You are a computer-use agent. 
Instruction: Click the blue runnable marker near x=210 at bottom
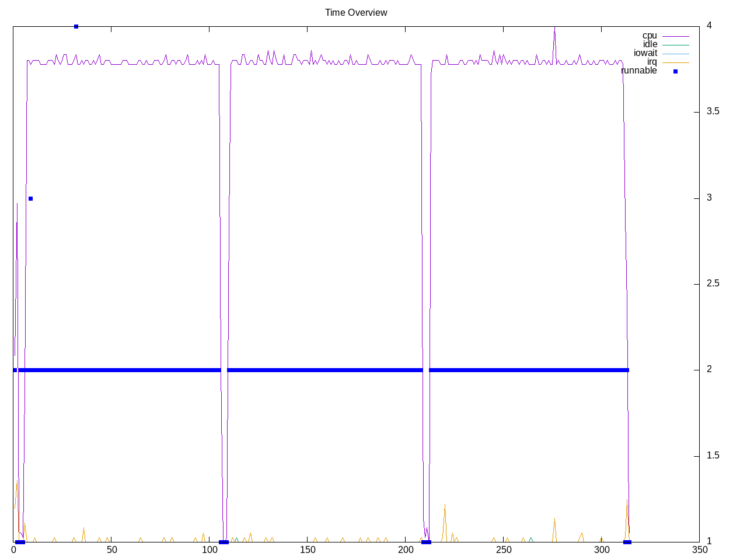coord(426,542)
